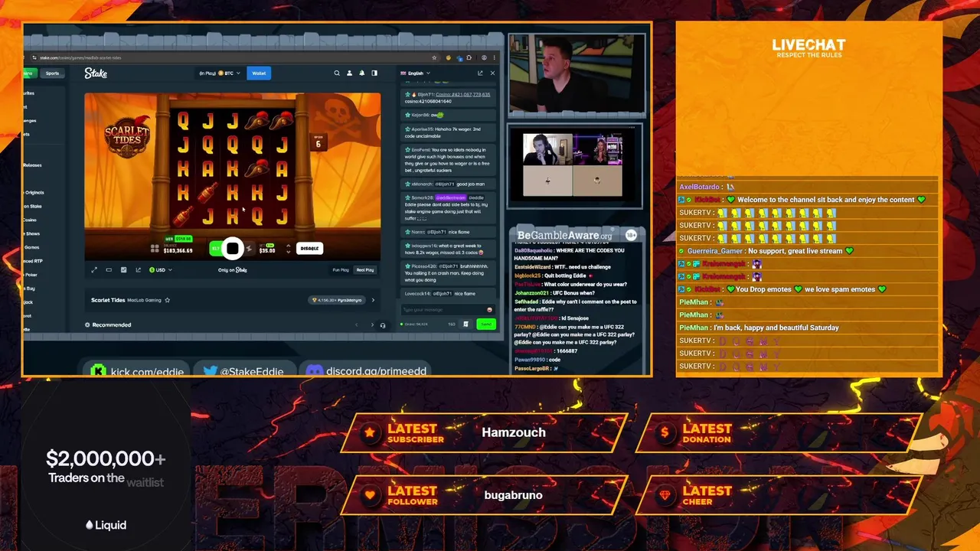Increase the bet with the up arrow
Screen dimensions: 980x551
tap(288, 246)
